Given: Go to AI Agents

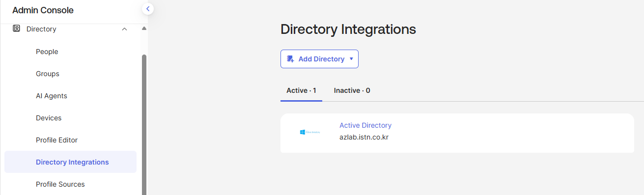Looking at the screenshot, I should [x=52, y=96].
